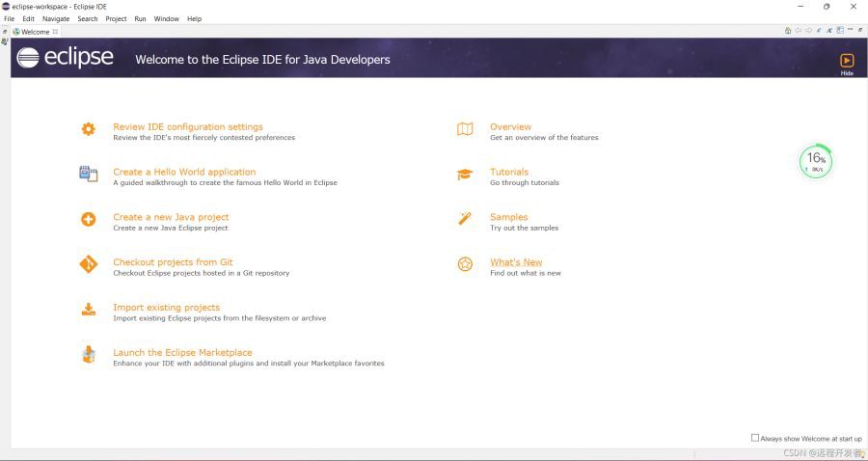Close the Welcome tab with its X
The height and width of the screenshot is (461, 868).
point(55,32)
